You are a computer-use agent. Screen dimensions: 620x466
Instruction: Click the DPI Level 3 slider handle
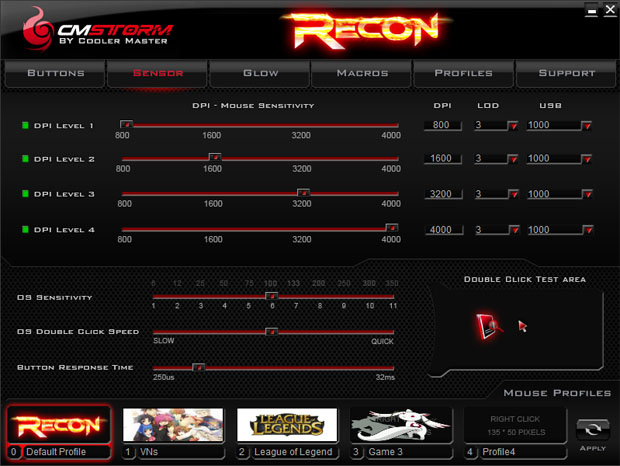click(304, 192)
